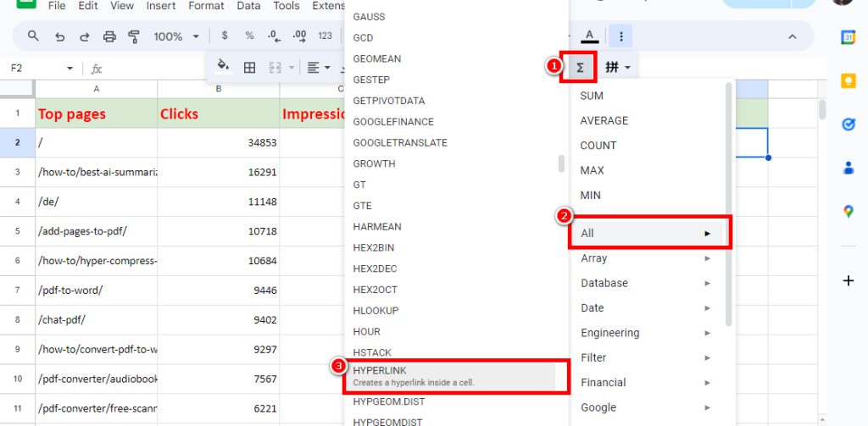Image resolution: width=868 pixels, height=426 pixels.
Task: Open Contacts side panel
Action: click(x=848, y=168)
